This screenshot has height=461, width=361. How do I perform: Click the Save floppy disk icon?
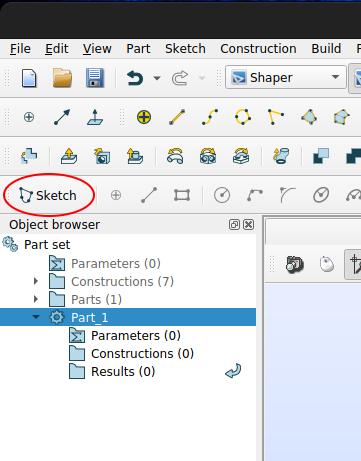point(95,78)
